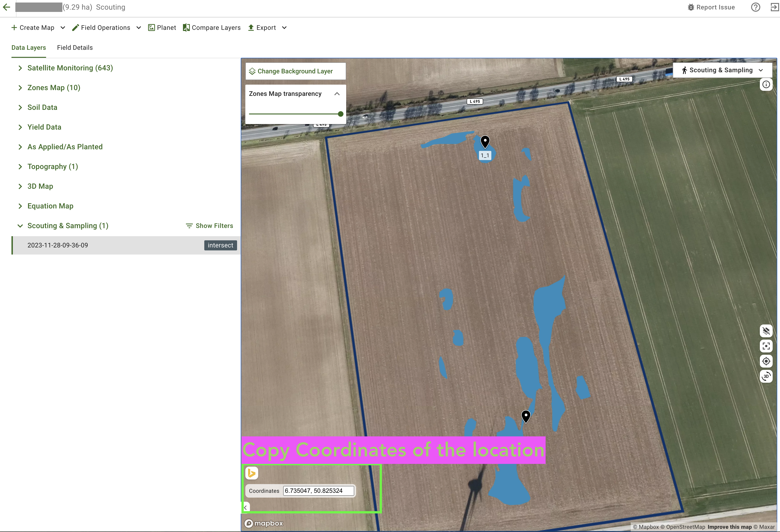
Task: Click Show Filters button
Action: (x=209, y=226)
